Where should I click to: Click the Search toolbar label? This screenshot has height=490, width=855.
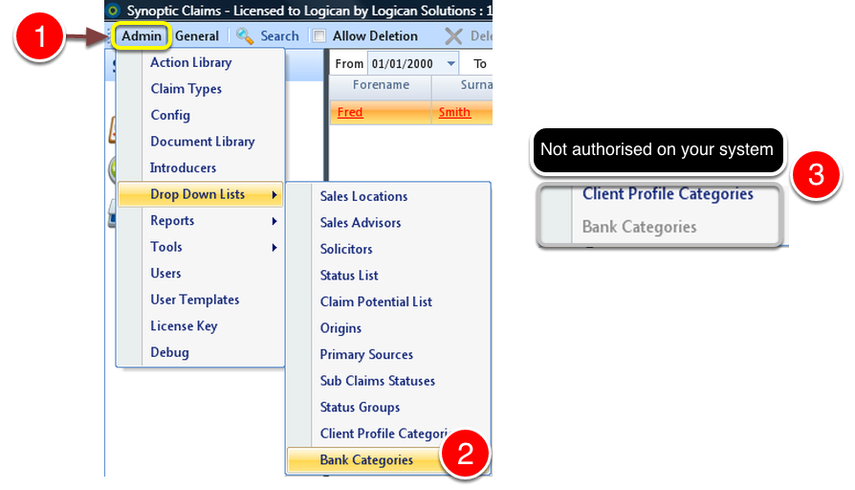point(279,36)
